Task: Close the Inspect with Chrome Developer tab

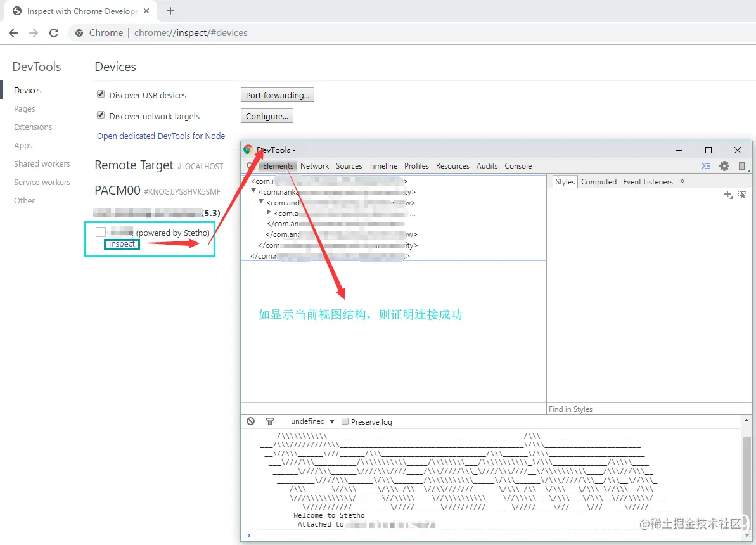Action: click(x=146, y=11)
